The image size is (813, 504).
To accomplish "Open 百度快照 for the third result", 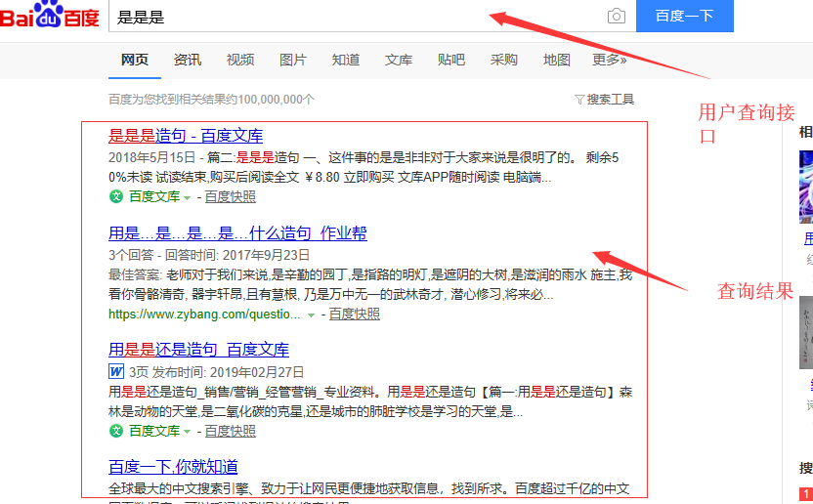I will pyautogui.click(x=231, y=432).
